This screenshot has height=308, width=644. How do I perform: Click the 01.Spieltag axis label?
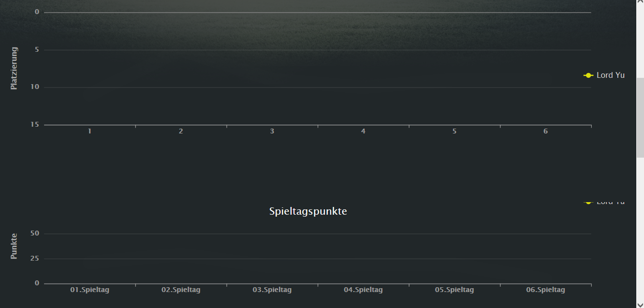(90, 290)
